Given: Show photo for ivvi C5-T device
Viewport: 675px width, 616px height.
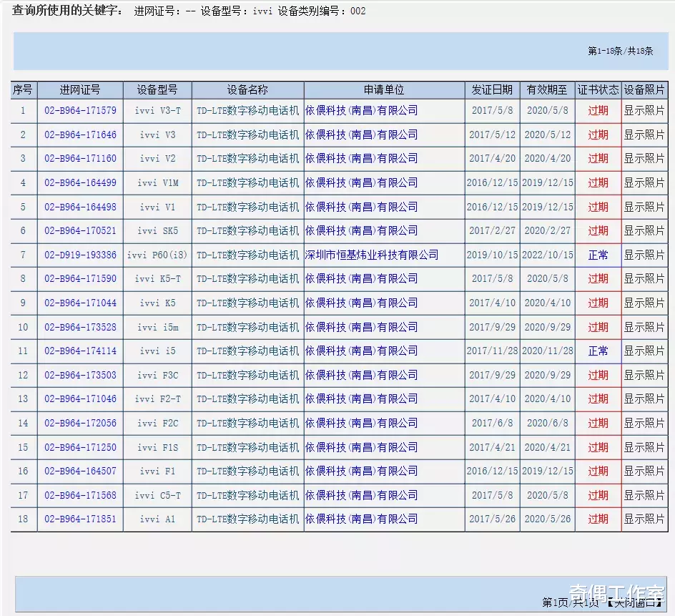Looking at the screenshot, I should point(644,495).
